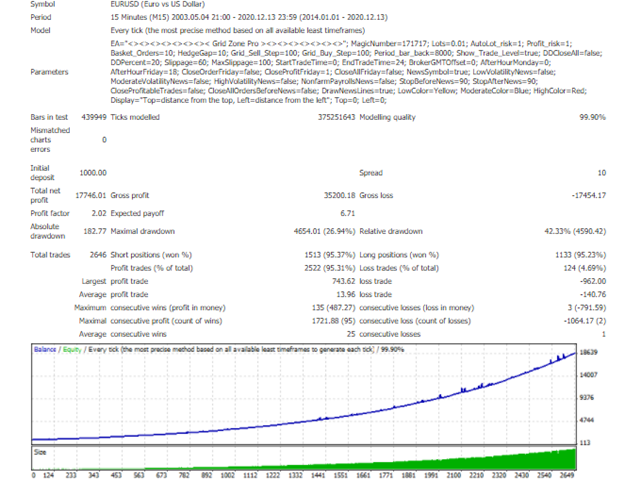Click the consecutive losses value 3 (-791.59)

point(587,308)
